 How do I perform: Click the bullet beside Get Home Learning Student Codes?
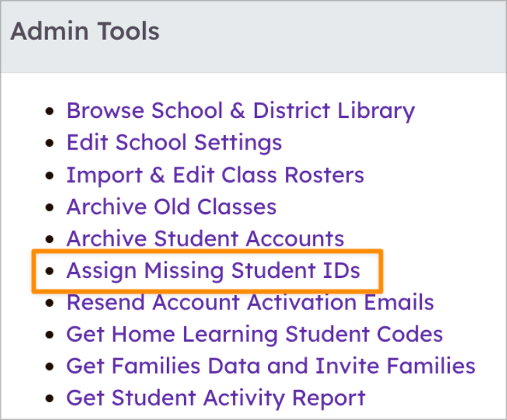(48, 335)
